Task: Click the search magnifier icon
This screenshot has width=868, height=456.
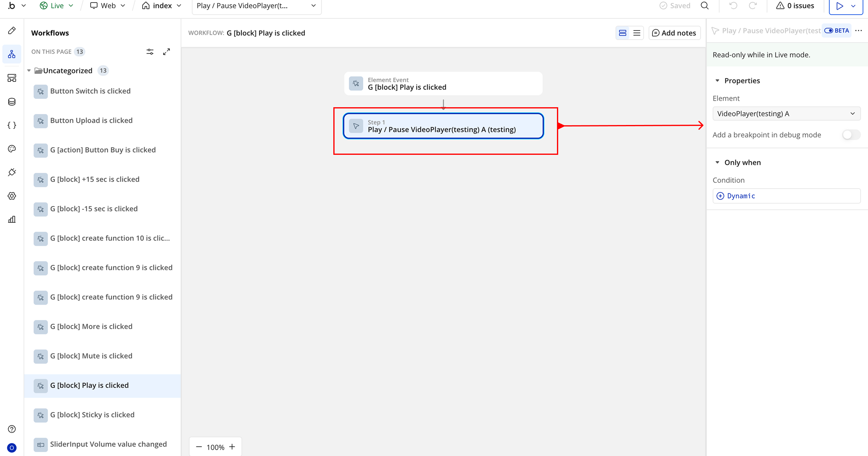Action: pos(705,6)
